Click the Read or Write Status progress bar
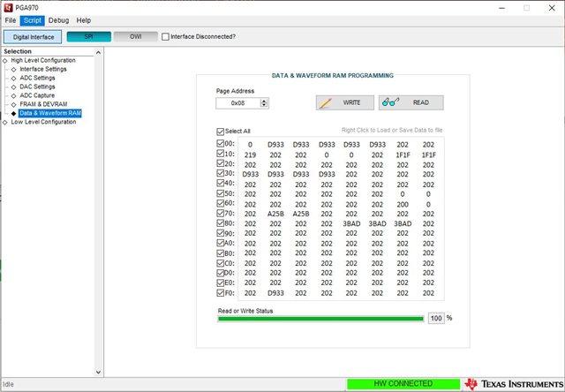The height and width of the screenshot is (392, 565). click(320, 319)
